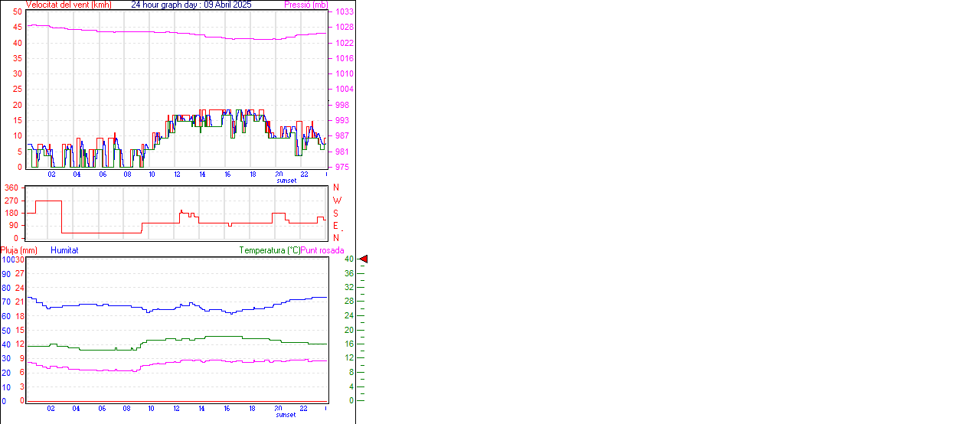980x424 pixels.
Task: Click the red triangle marker beside 40
Action: [x=364, y=259]
